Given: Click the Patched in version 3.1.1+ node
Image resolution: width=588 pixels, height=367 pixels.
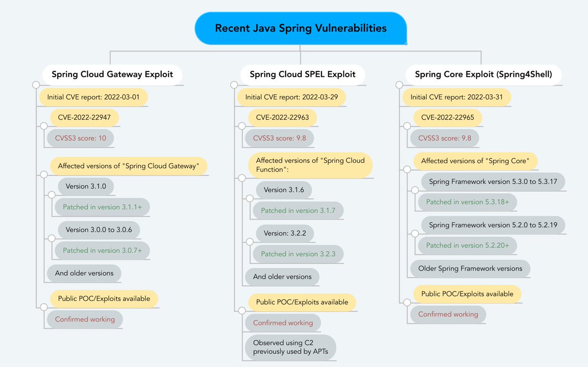Looking at the screenshot, I should (x=102, y=207).
